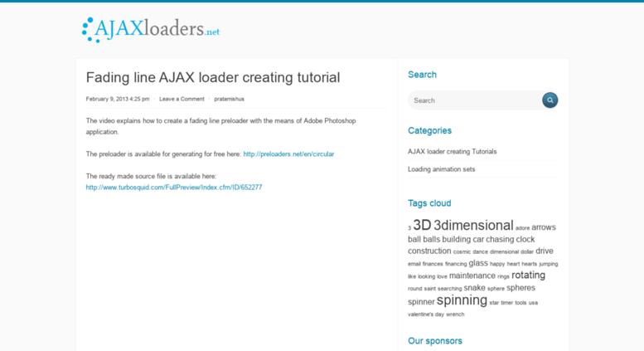
Task: Select the singular 'sphere' tag
Action: (496, 289)
